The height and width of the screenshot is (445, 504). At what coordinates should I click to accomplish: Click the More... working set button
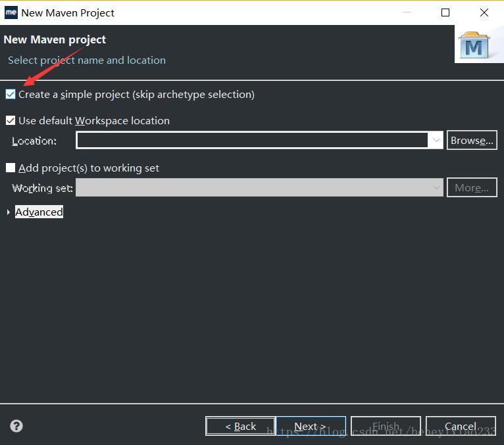coord(472,187)
